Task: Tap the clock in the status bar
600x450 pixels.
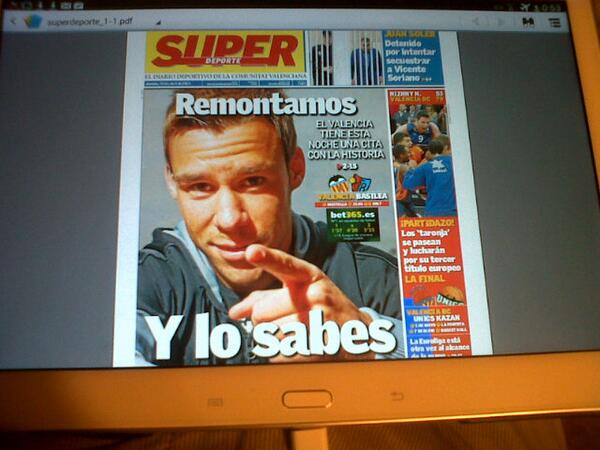Action: (x=547, y=7)
